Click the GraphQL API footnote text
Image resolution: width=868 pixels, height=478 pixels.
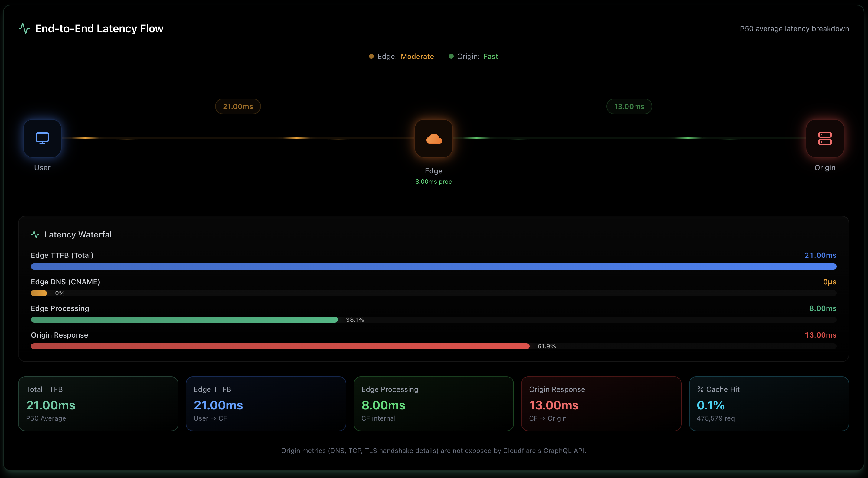click(433, 451)
